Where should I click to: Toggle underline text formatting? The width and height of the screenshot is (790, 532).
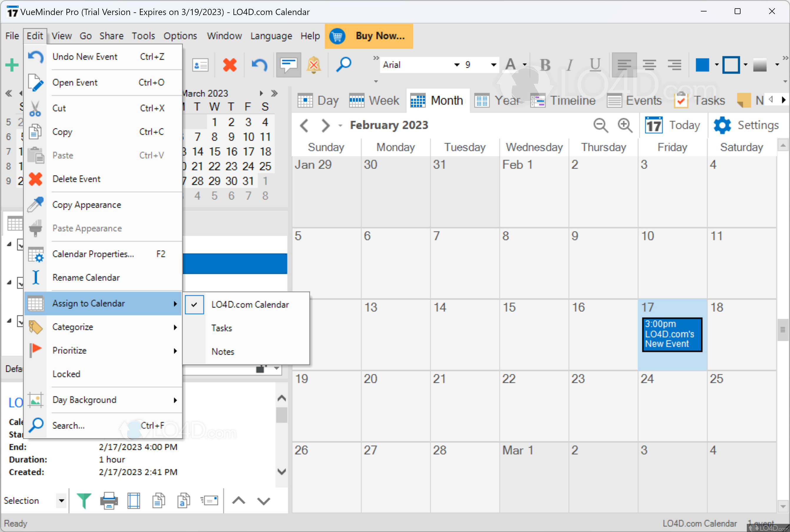coord(595,65)
